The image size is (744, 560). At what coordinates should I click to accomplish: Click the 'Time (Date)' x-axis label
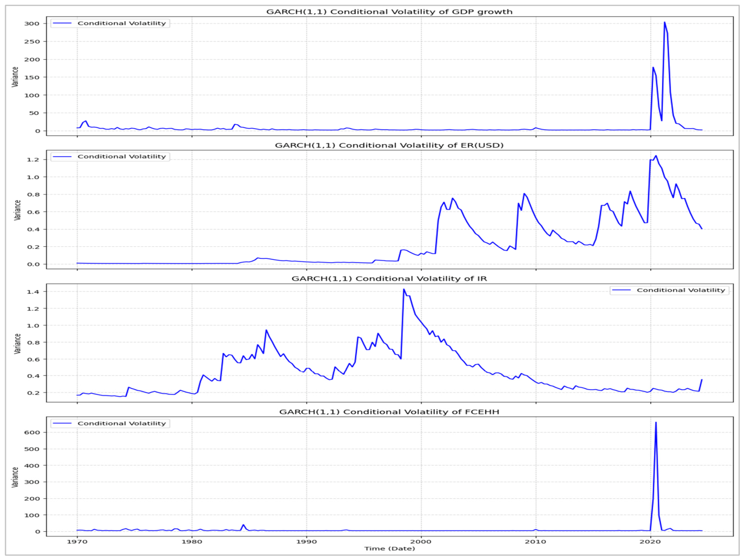389,548
